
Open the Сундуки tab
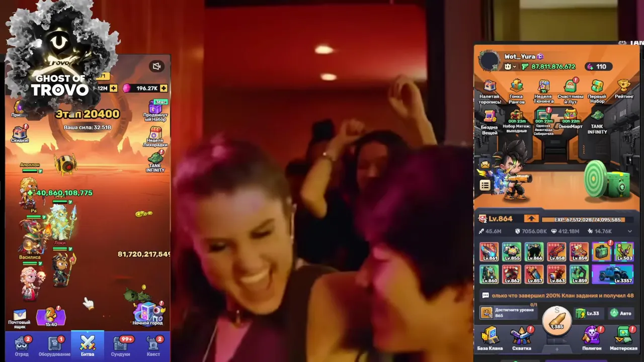coord(120,346)
